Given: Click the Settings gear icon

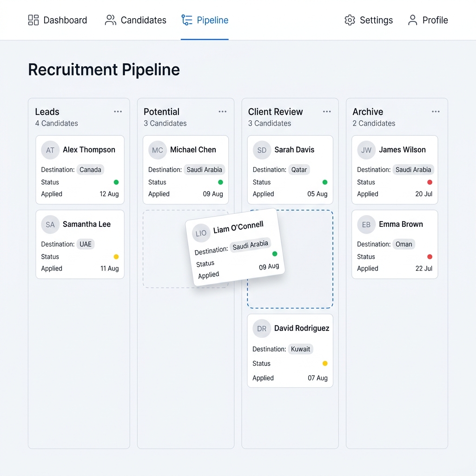Looking at the screenshot, I should tap(350, 20).
